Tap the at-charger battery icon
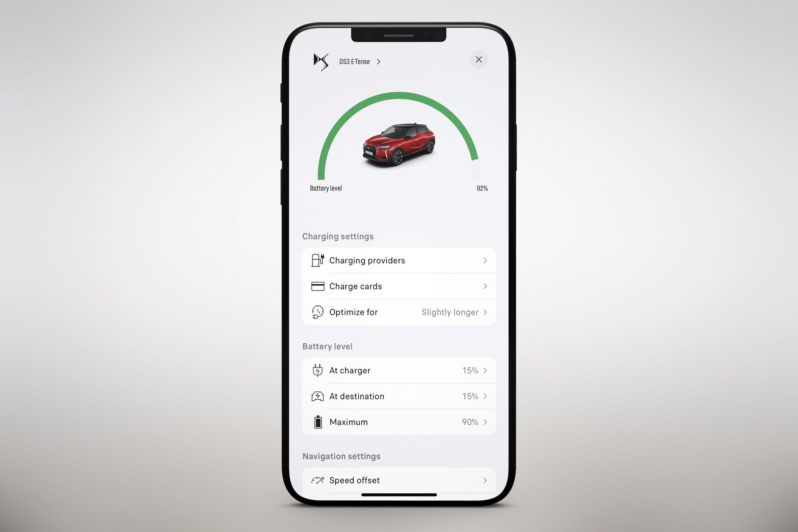798x532 pixels. point(317,370)
